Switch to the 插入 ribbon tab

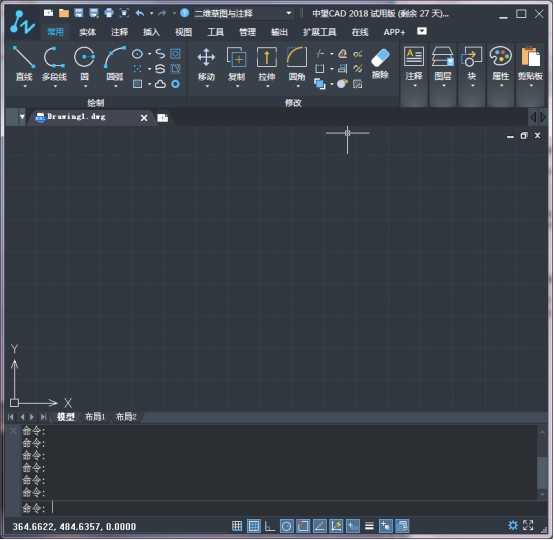(151, 32)
